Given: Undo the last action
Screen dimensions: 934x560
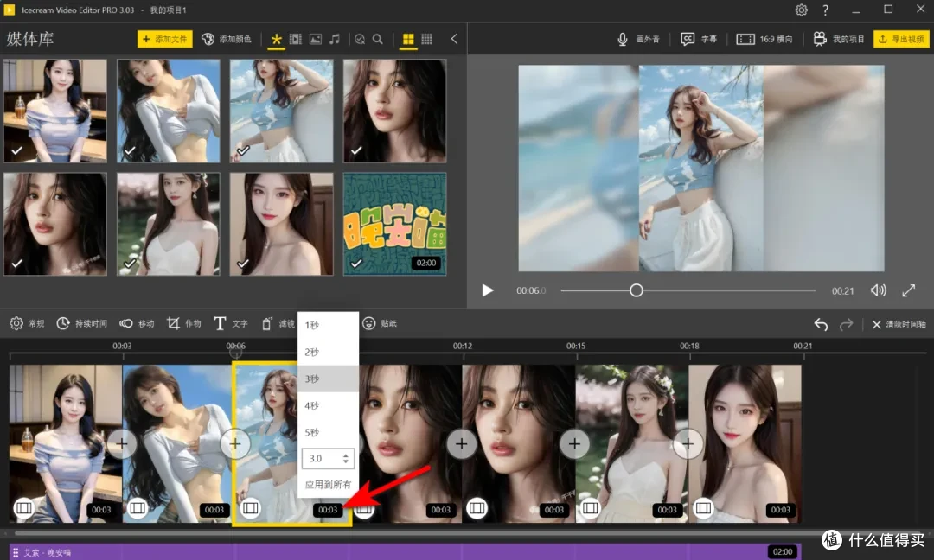Looking at the screenshot, I should point(821,324).
